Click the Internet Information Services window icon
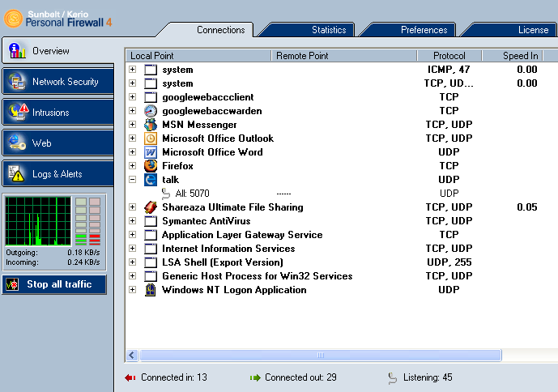Image resolution: width=558 pixels, height=392 pixels. click(x=151, y=249)
